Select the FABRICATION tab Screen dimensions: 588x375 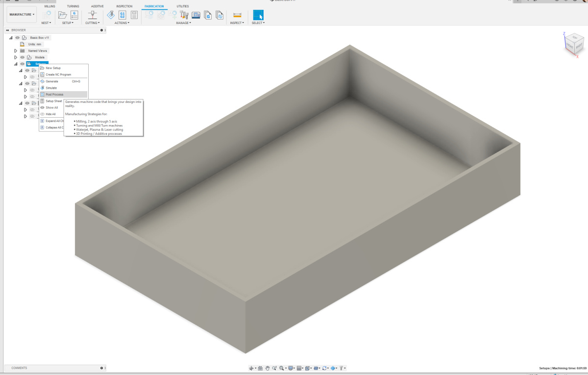pos(154,6)
